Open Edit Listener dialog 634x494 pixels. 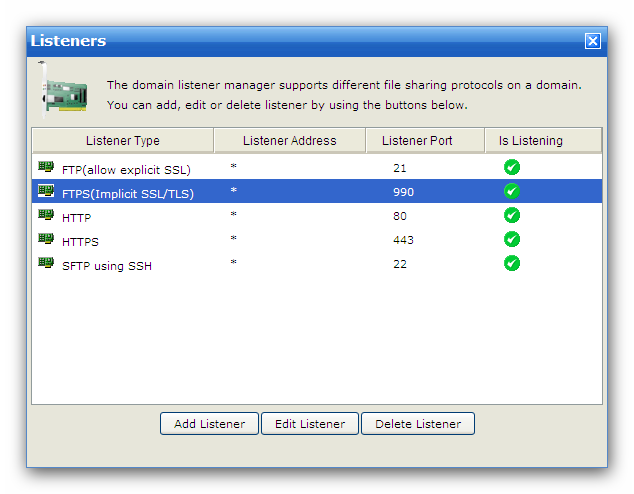[x=310, y=424]
